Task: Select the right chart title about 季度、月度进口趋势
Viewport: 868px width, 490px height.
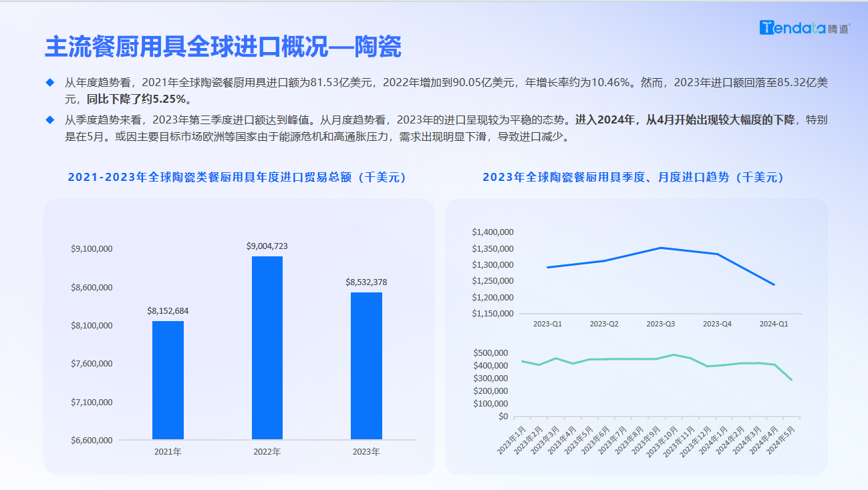Action: [x=633, y=178]
